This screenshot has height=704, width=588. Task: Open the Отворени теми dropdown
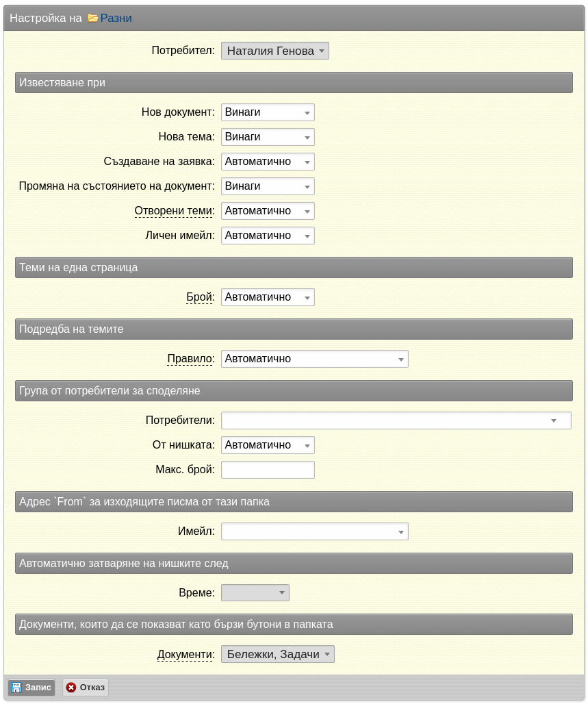click(x=268, y=211)
